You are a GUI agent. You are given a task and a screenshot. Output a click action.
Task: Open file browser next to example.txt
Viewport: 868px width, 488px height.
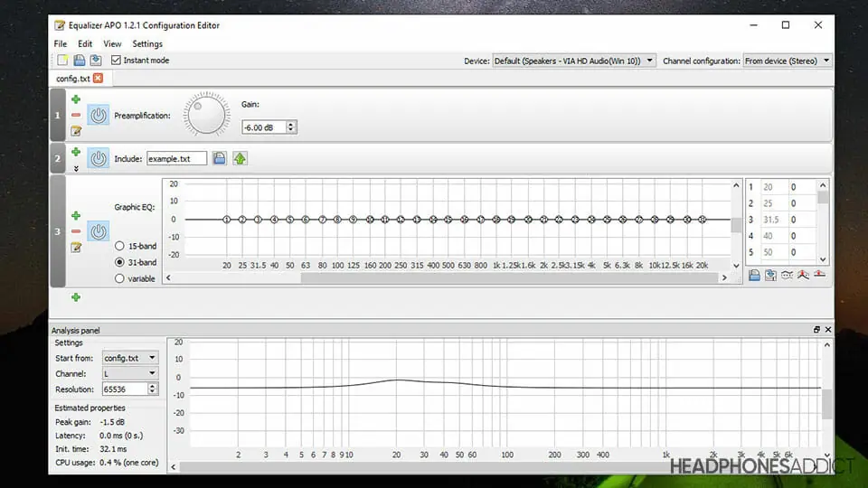(x=220, y=159)
